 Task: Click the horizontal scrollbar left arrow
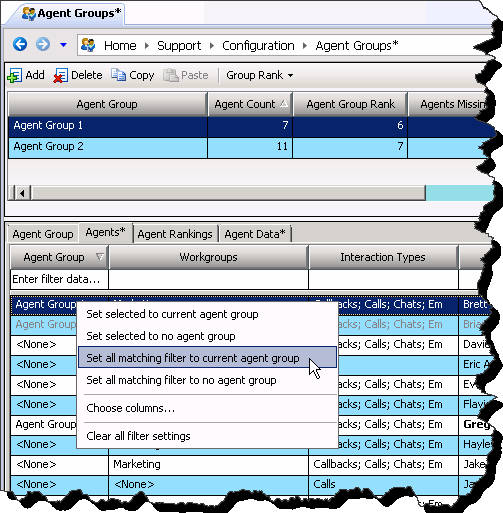22,193
